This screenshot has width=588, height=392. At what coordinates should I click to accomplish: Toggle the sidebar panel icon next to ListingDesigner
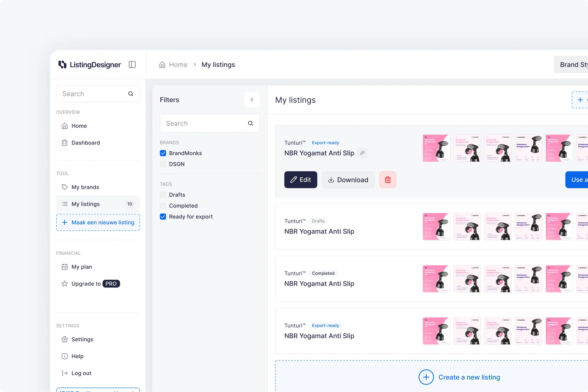pos(132,64)
